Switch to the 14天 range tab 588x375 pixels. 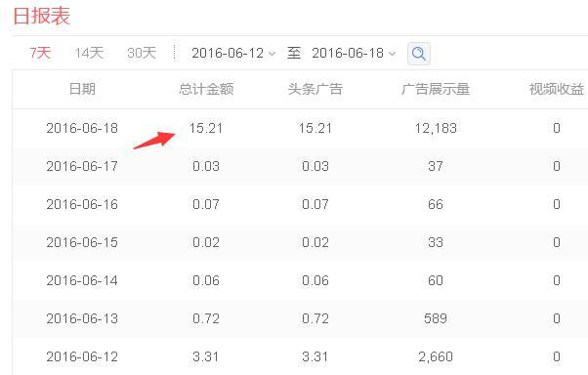point(89,53)
